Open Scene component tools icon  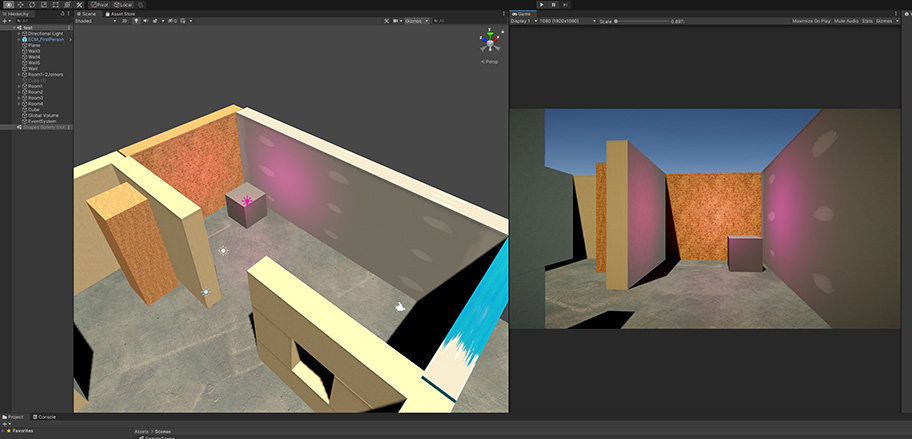click(386, 21)
